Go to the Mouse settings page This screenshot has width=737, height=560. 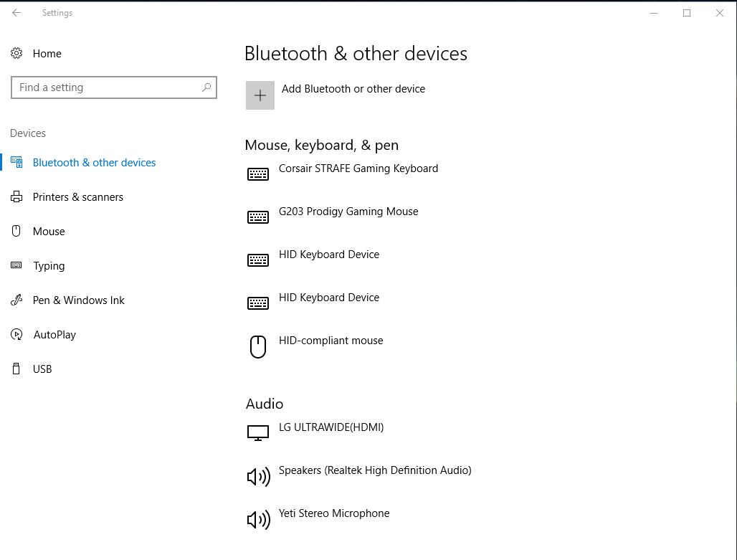(x=49, y=232)
